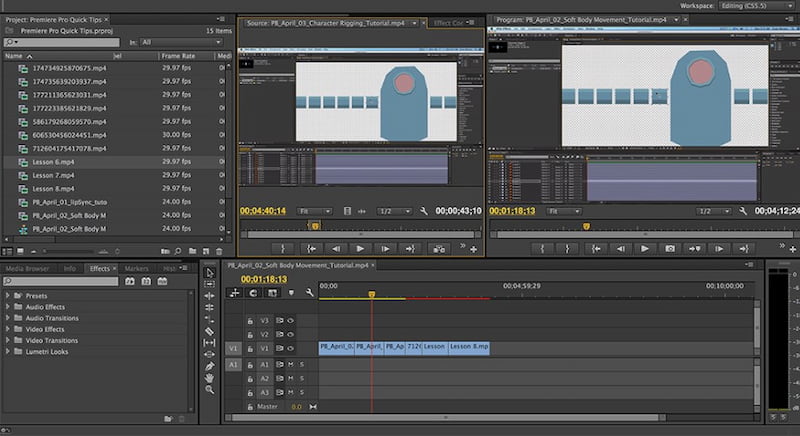Screen dimensions: 800x436
Task: Open the project In: All dropdown
Action: [x=181, y=42]
